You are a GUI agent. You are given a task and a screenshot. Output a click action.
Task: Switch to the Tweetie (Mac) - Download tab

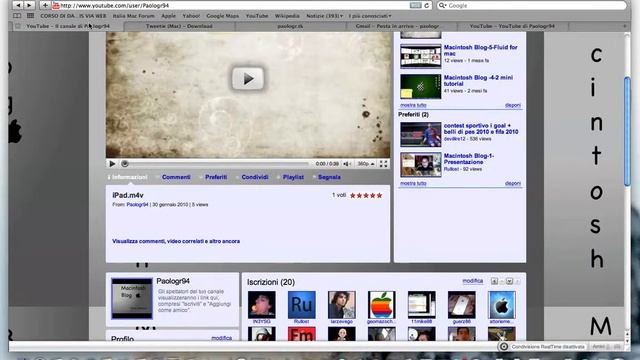[x=179, y=26]
